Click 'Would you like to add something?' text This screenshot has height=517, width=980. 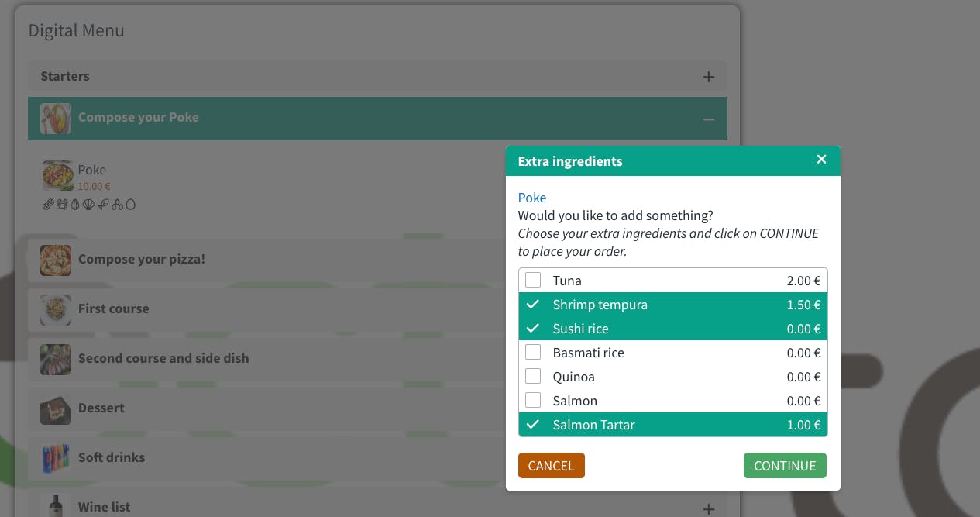coord(616,215)
